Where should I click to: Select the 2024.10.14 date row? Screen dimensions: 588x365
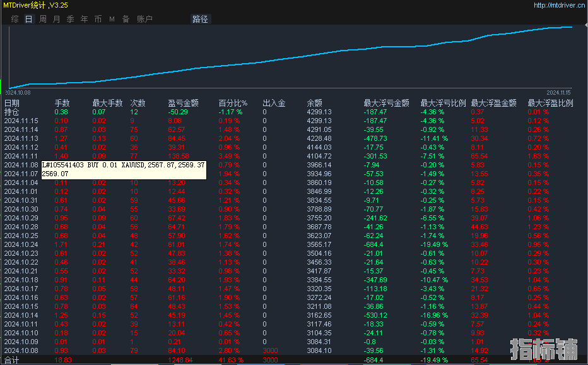click(21, 316)
